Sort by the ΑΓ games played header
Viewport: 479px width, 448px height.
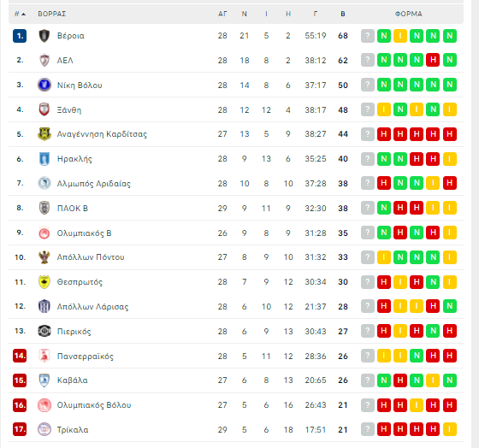[222, 14]
